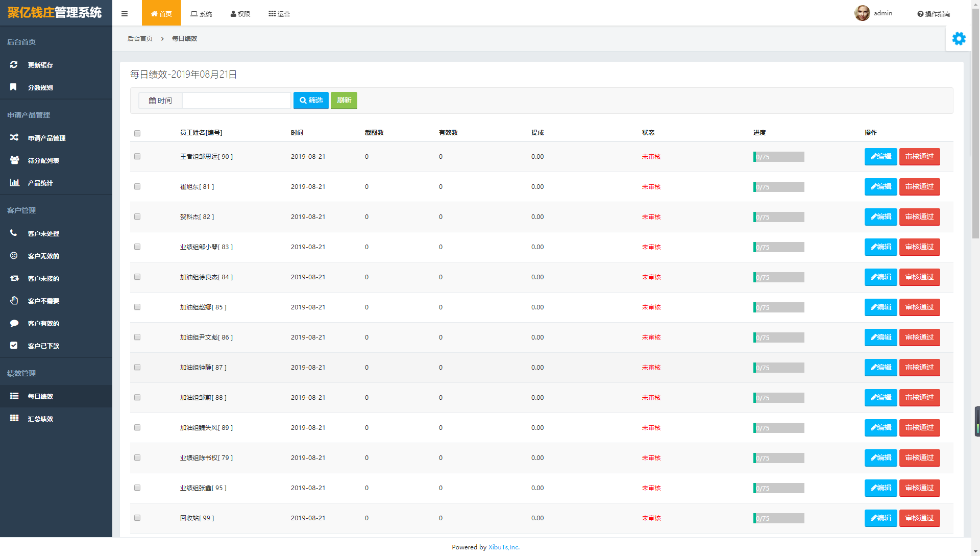Check the row checkbox for 回收站
The image size is (980, 556).
[x=137, y=518]
